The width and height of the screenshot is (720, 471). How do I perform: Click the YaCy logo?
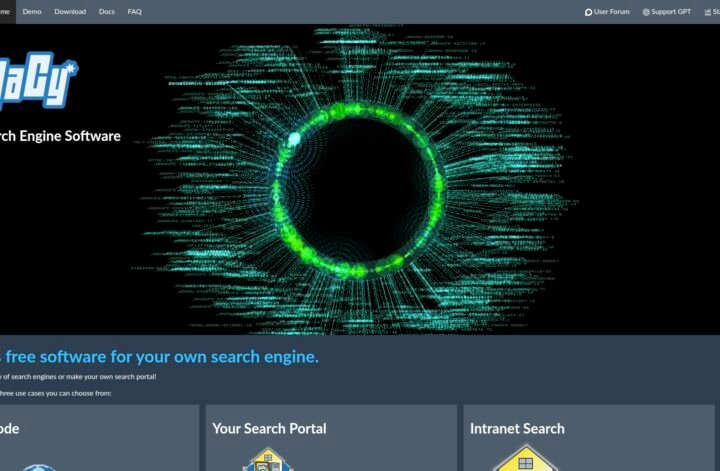pyautogui.click(x=38, y=87)
